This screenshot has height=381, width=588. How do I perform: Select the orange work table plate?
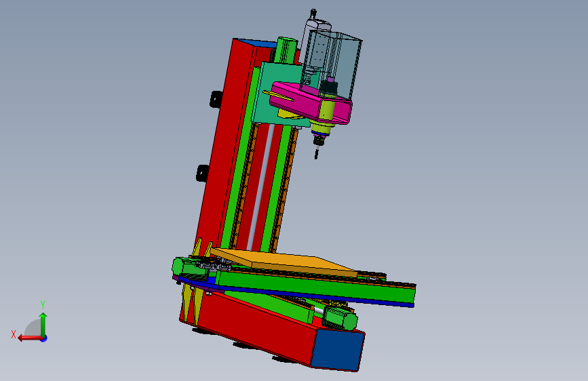[285, 262]
